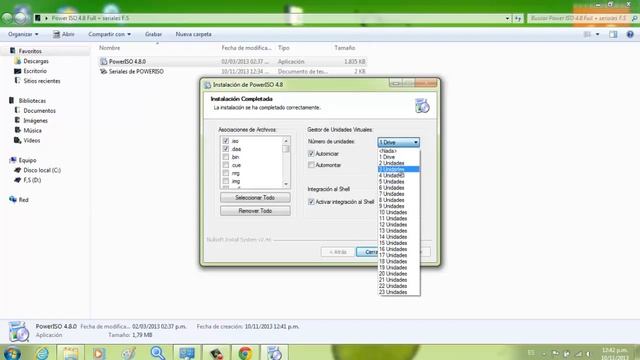Open Internet Explorer from the taskbar
640x360 pixels.
tap(42, 353)
